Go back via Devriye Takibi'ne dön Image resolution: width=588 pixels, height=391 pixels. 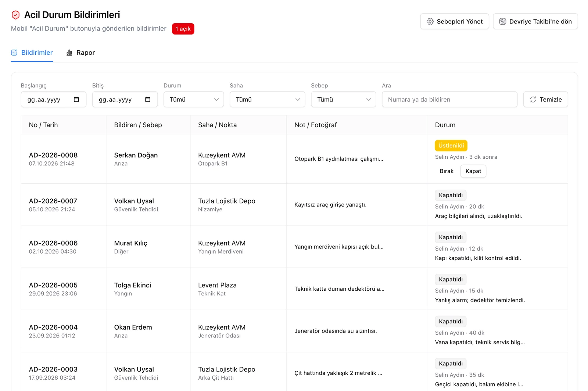tap(535, 22)
